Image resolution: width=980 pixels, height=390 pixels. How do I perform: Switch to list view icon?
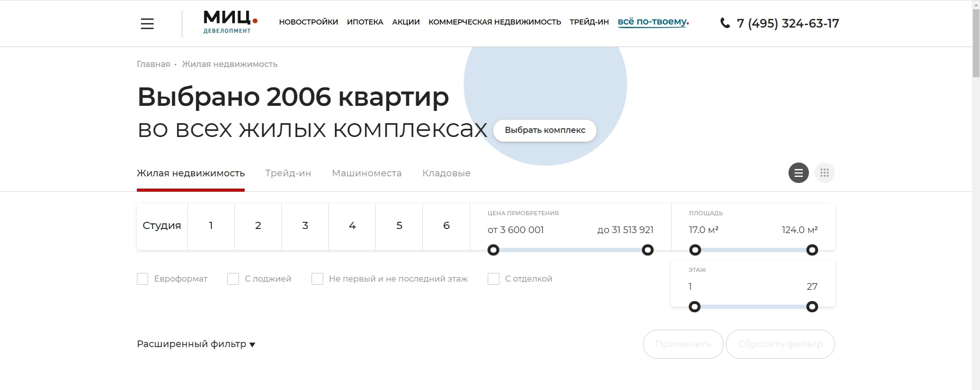tap(799, 173)
